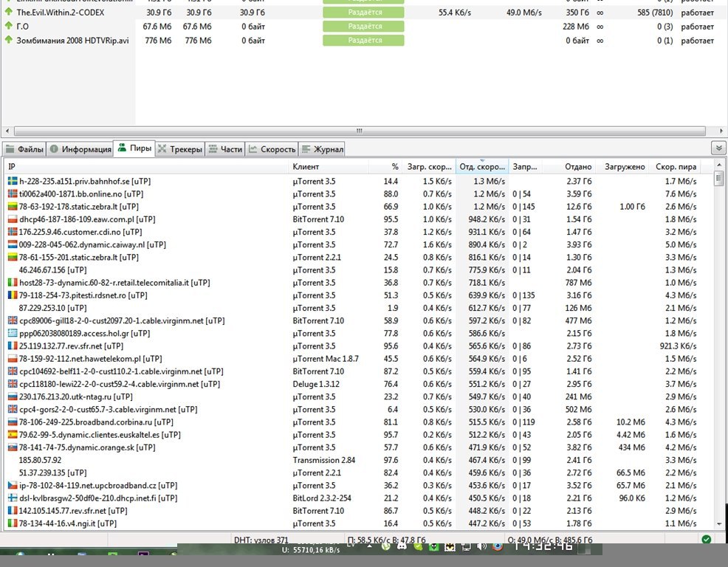The image size is (728, 567).
Task: Click the right arrow of the horizontal scrollbar
Action: click(x=721, y=131)
